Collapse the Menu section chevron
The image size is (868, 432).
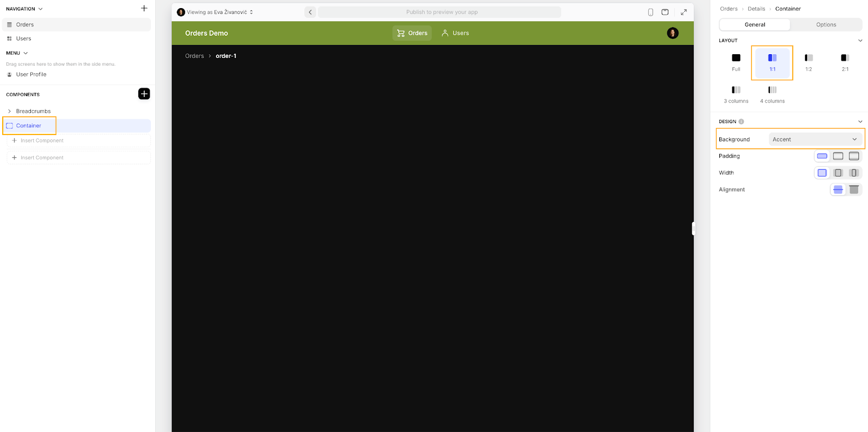[x=25, y=53]
